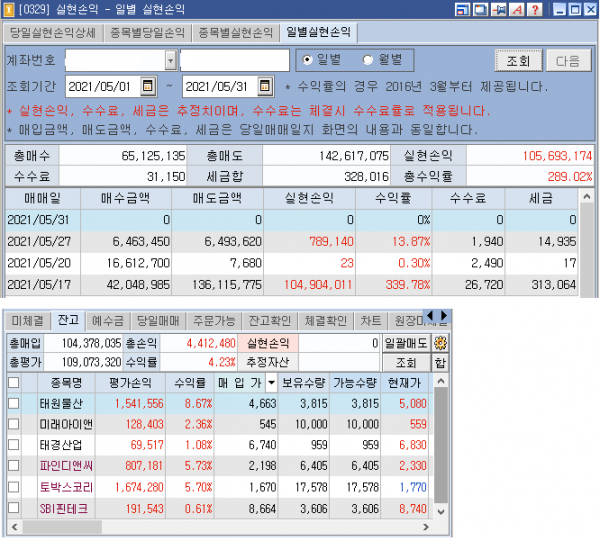Open the 체결확인 tab
This screenshot has height=541, width=600.
[x=326, y=321]
